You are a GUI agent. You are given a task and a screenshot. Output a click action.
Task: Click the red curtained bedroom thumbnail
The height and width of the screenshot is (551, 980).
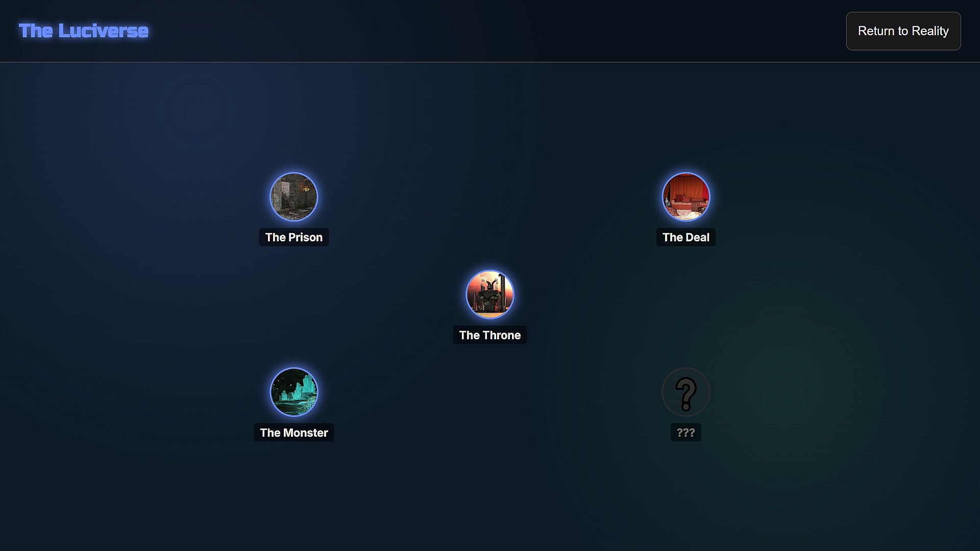(x=685, y=197)
